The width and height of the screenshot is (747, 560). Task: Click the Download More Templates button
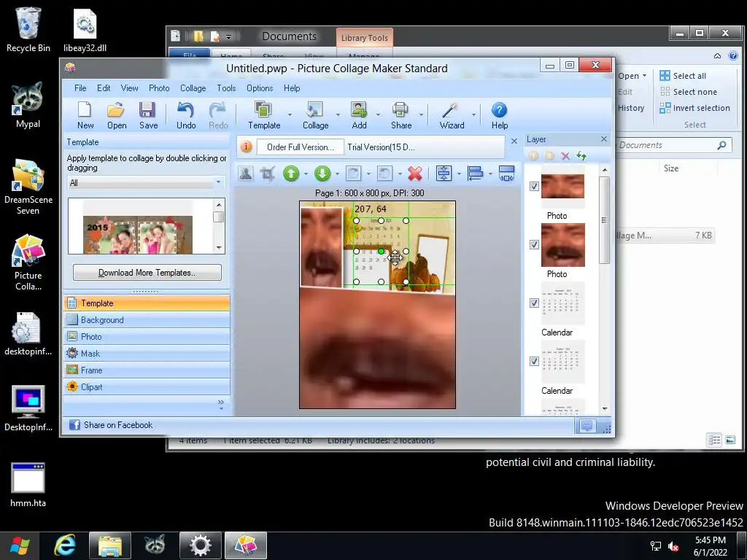tap(147, 273)
